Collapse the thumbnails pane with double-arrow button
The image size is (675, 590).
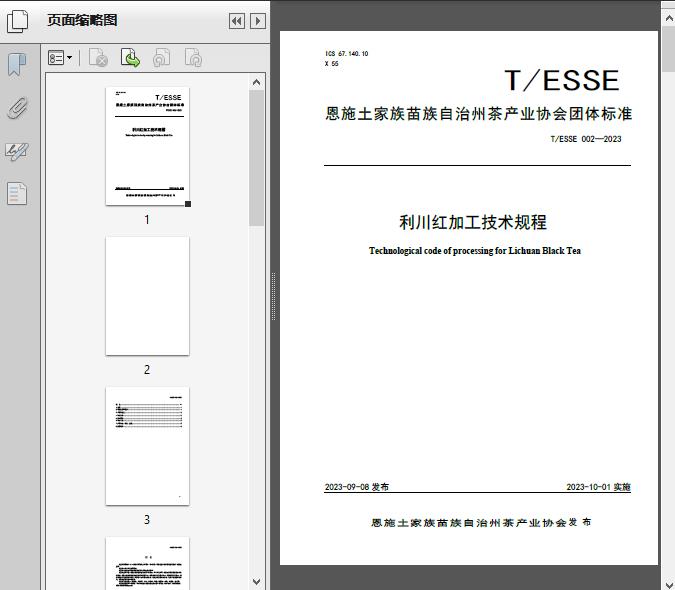pos(237,21)
